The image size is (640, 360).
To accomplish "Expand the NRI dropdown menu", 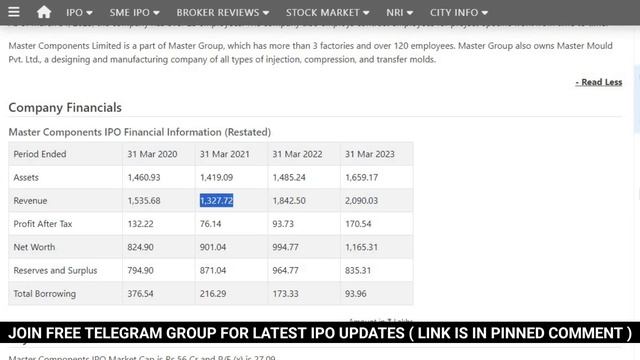I will 399,13.
